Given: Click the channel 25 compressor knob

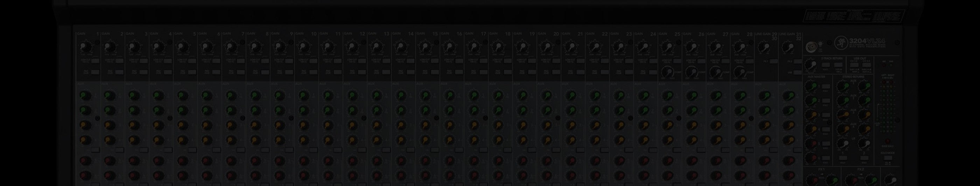Looking at the screenshot, I should pyautogui.click(x=667, y=72).
